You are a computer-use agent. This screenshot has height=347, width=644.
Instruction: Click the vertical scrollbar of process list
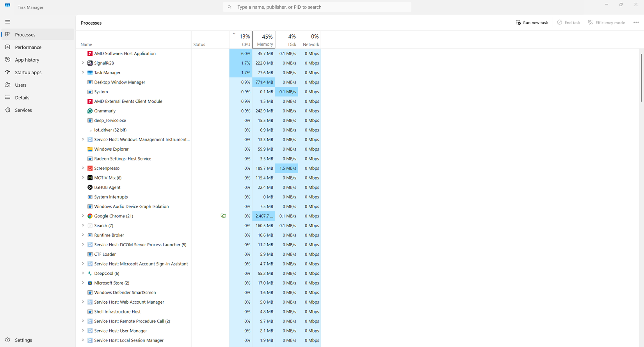click(x=641, y=78)
